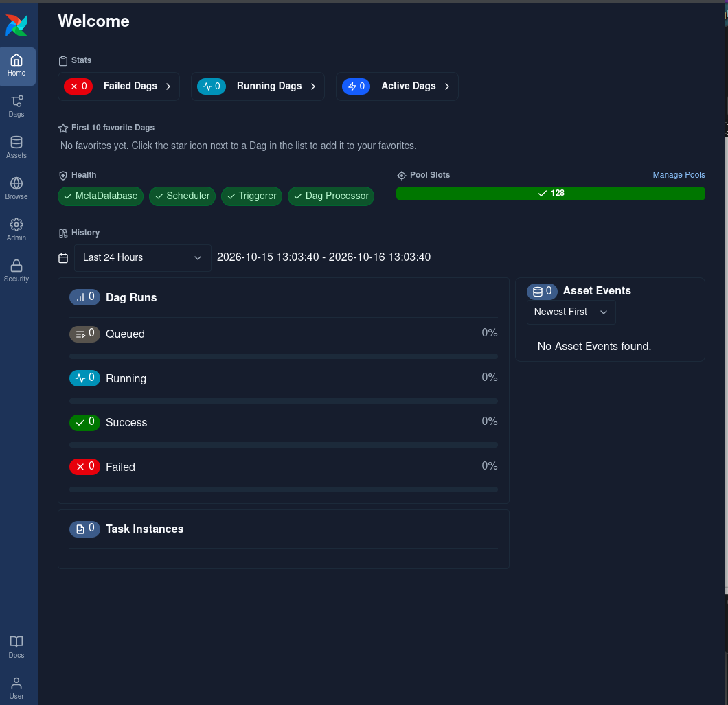Click the green 128 pool slots bar
This screenshot has width=728, height=705.
551,194
